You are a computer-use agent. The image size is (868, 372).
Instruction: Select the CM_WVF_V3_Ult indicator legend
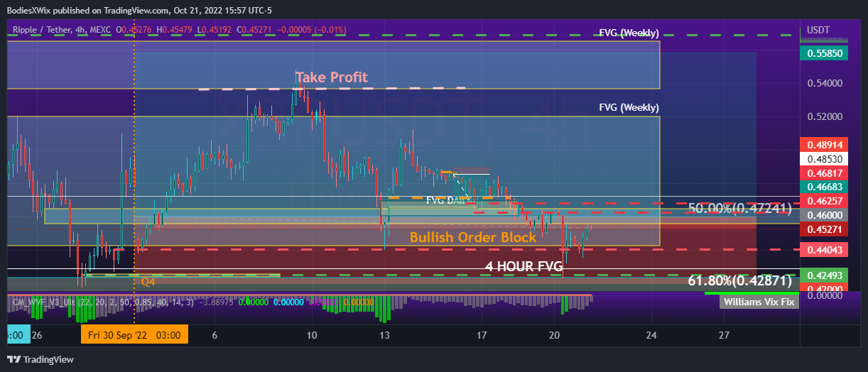coord(102,302)
